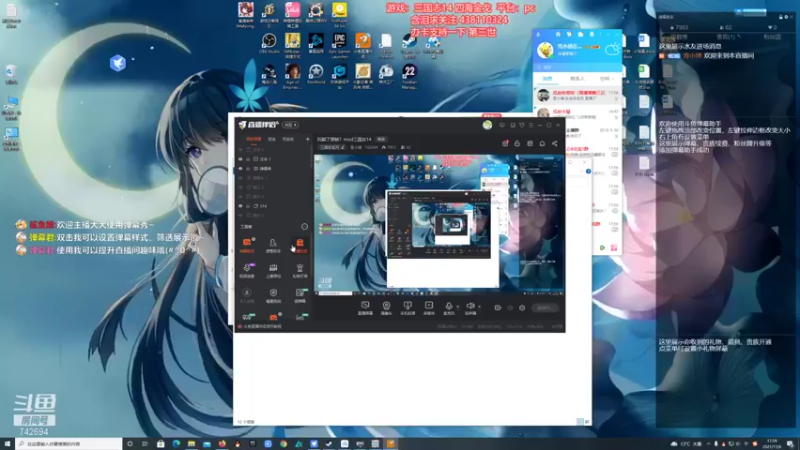
Task: Click the category tag under stream title
Action: click(332, 147)
